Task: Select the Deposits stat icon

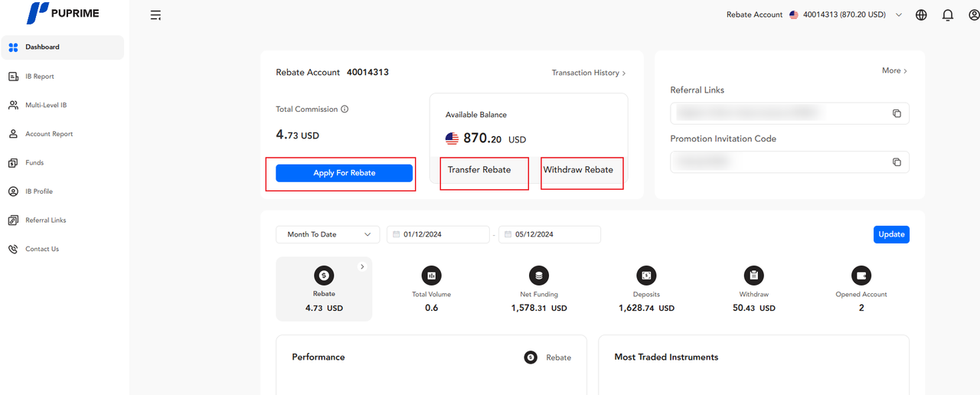Action: [x=646, y=276]
